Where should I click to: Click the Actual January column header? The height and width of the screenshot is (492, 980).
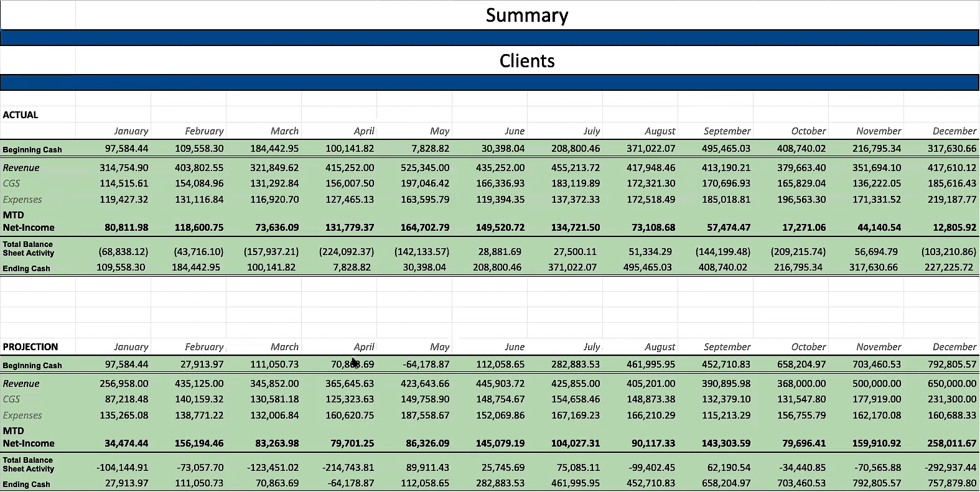pos(131,131)
